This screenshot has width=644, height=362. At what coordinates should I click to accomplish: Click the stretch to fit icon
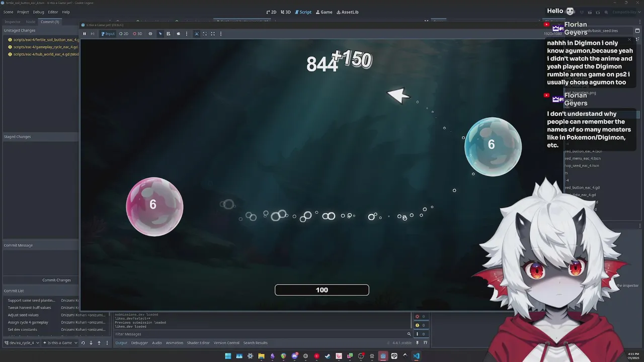point(213,34)
